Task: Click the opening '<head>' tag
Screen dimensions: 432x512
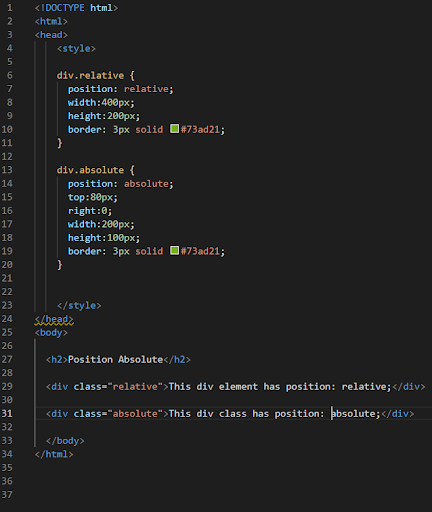Action: (51, 35)
